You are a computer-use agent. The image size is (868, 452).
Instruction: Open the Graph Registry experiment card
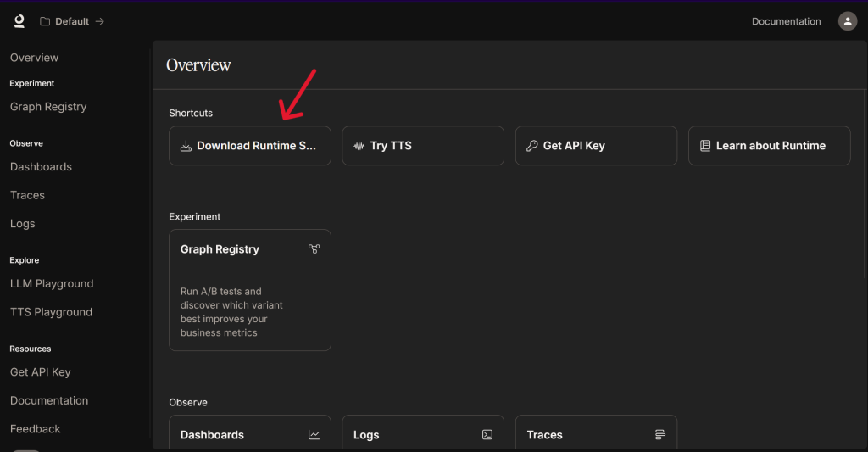249,289
